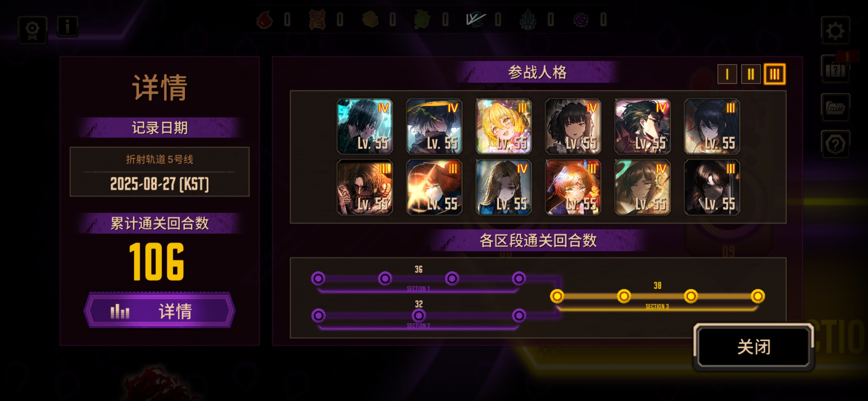Open the settings gear icon
The image size is (868, 401).
835,30
